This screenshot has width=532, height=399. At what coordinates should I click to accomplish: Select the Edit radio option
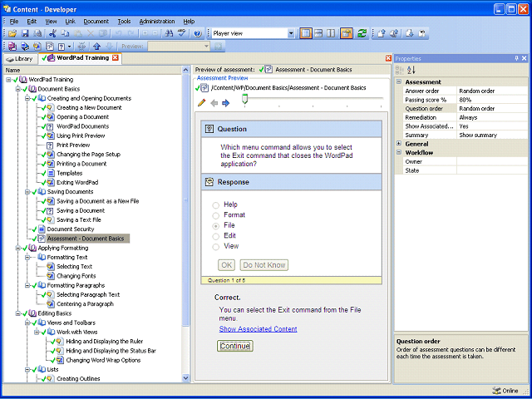[216, 236]
